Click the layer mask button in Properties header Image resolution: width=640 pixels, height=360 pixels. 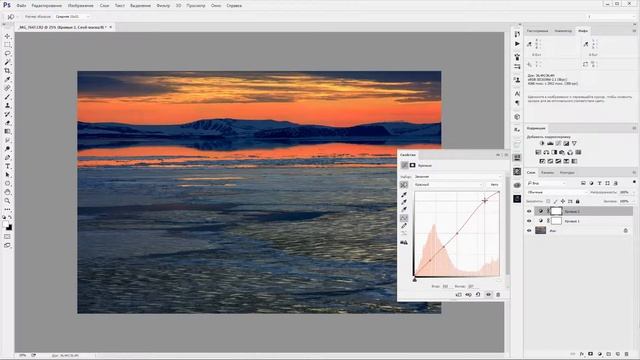[413, 165]
